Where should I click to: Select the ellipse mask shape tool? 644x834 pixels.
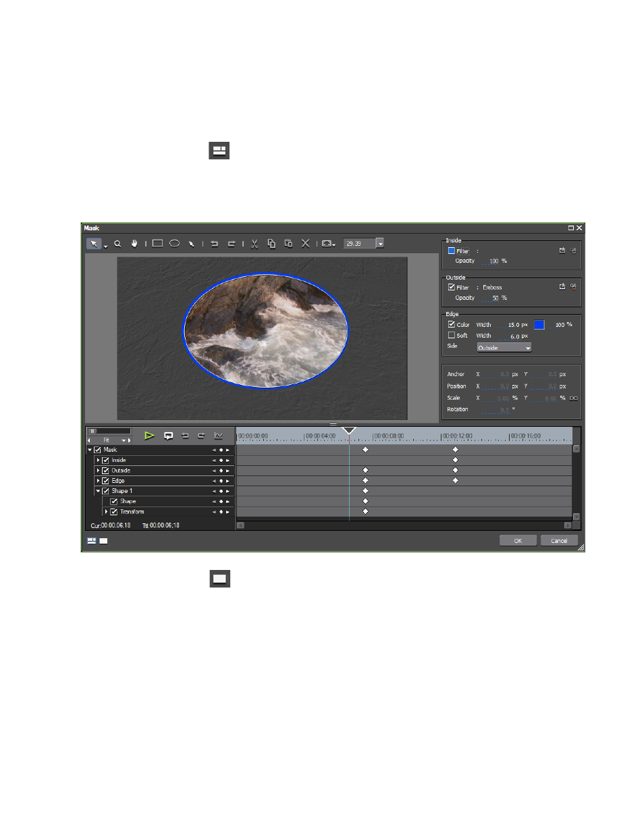[x=174, y=243]
